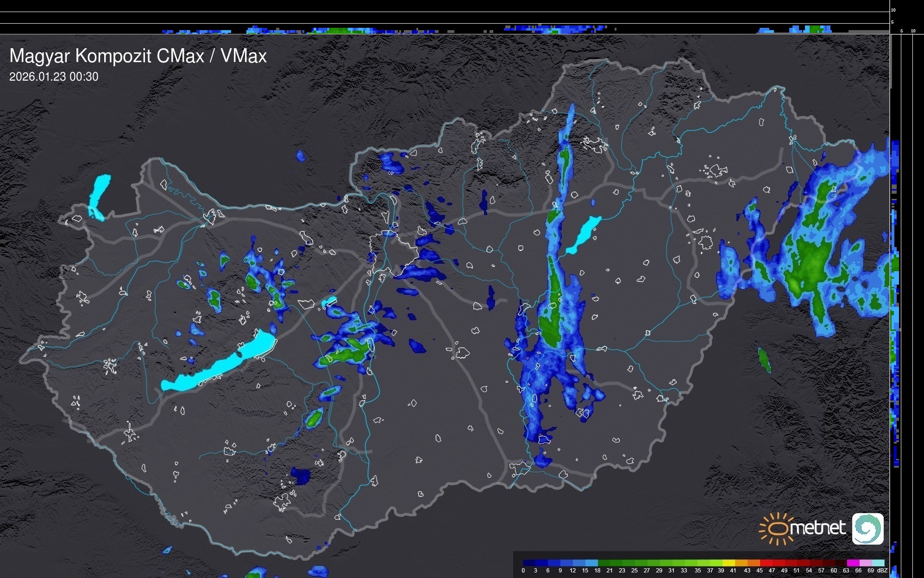Select the pink 66 dBZ legend swatch
Screen dimensions: 924x578
coord(866,563)
